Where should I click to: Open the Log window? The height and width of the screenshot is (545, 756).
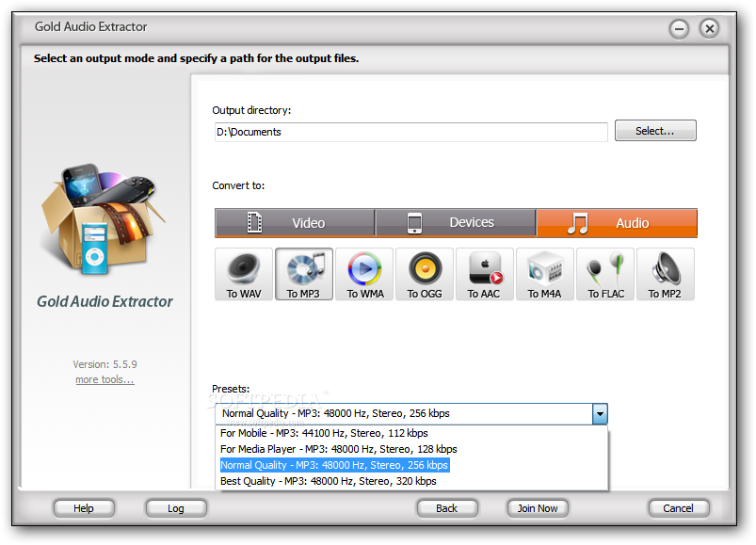coord(176,508)
